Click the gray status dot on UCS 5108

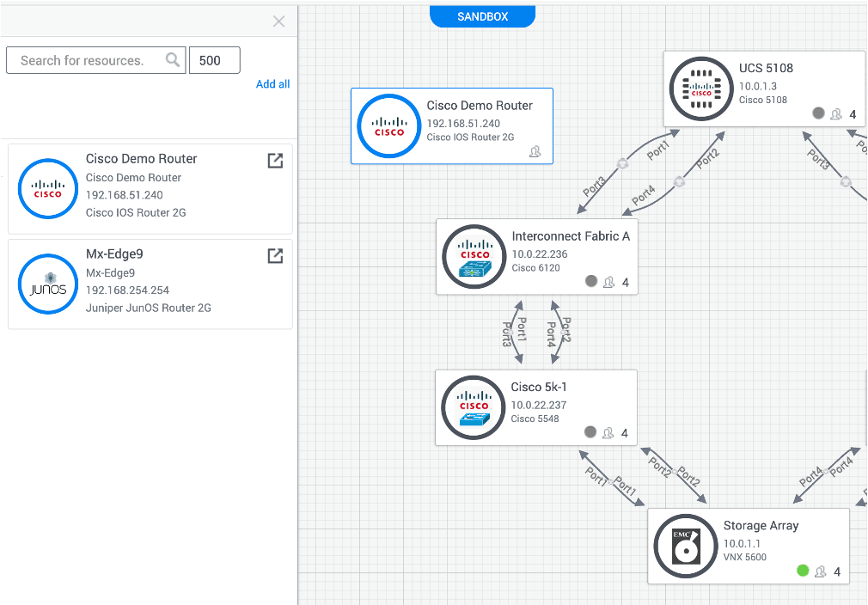(818, 113)
